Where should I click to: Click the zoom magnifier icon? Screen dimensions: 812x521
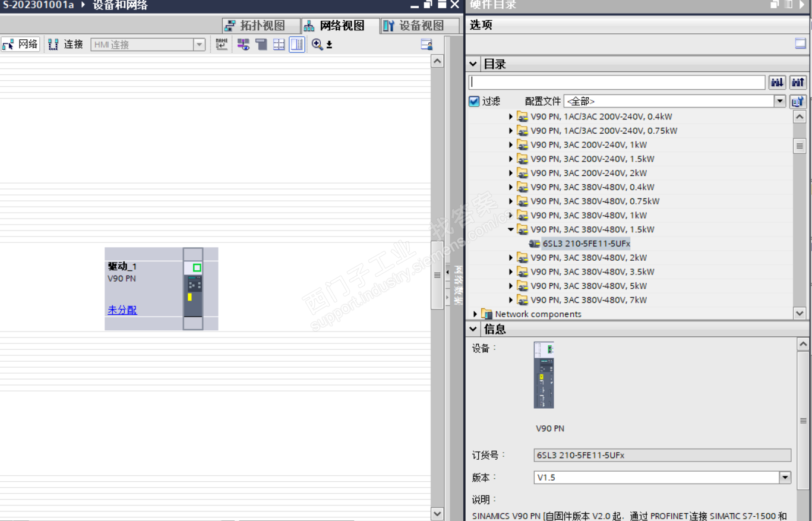(x=318, y=45)
